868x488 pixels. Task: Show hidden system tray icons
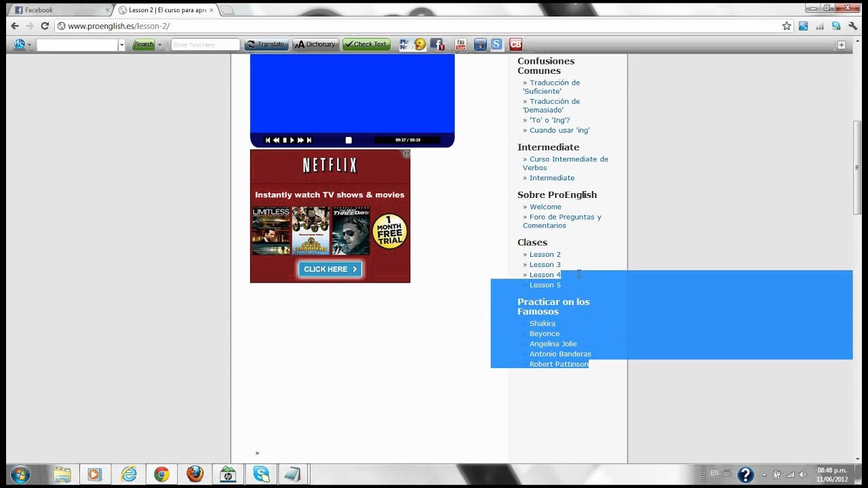coord(764,474)
